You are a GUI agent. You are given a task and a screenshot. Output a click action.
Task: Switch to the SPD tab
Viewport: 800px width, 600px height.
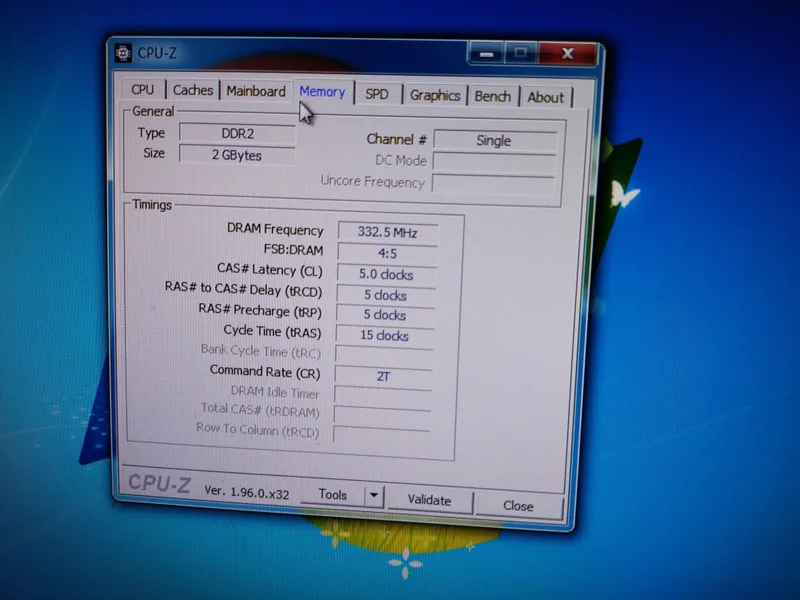pyautogui.click(x=377, y=94)
